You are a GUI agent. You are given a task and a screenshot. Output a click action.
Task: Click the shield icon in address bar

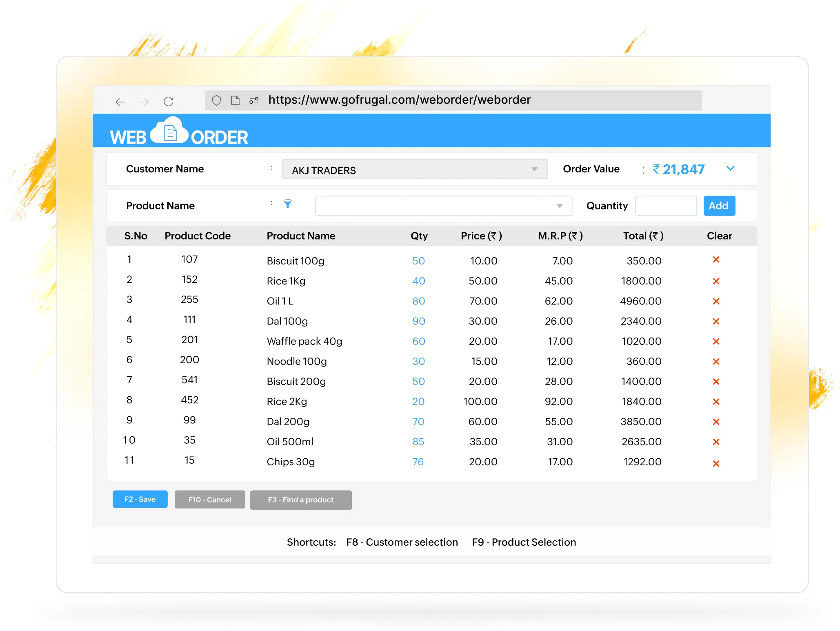(x=216, y=100)
